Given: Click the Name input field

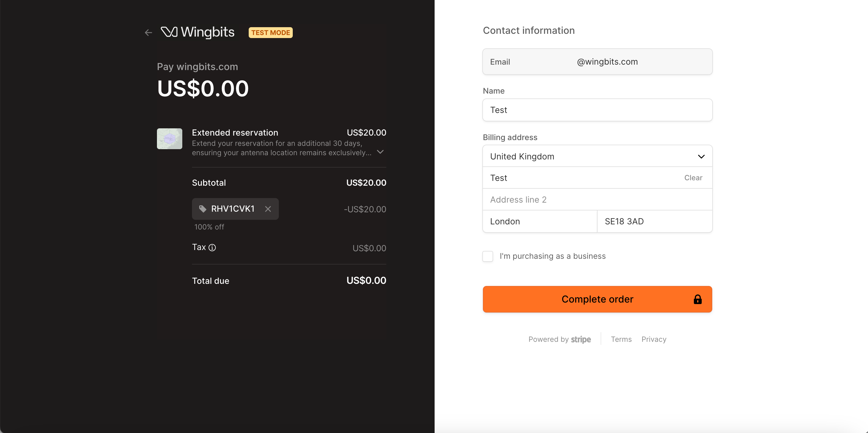Looking at the screenshot, I should click(597, 110).
